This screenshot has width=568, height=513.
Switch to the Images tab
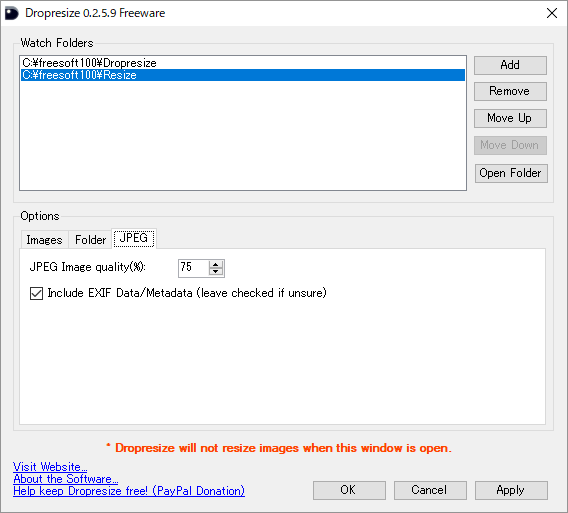(x=44, y=240)
